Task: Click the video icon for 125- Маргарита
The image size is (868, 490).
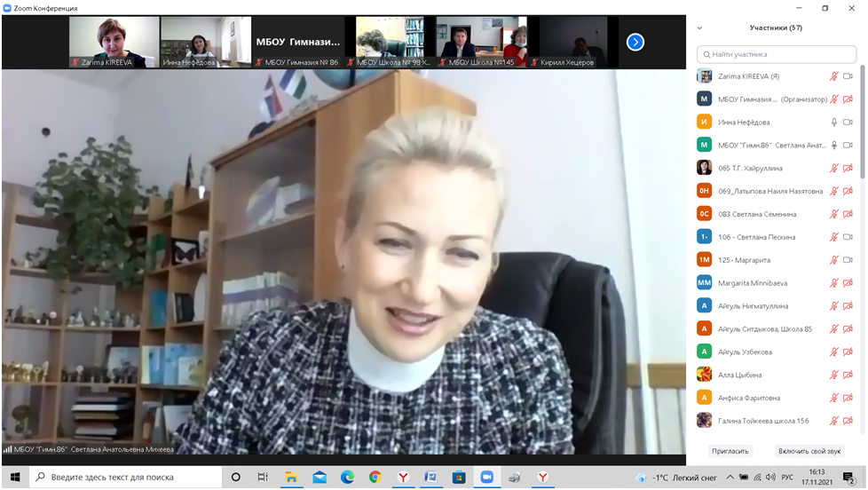Action: pyautogui.click(x=848, y=260)
